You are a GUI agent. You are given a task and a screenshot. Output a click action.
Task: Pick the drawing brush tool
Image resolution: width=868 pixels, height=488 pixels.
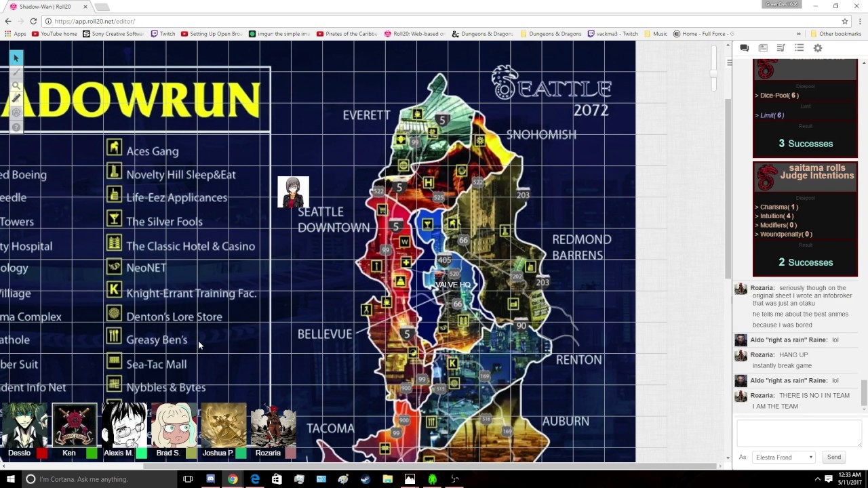pyautogui.click(x=16, y=72)
